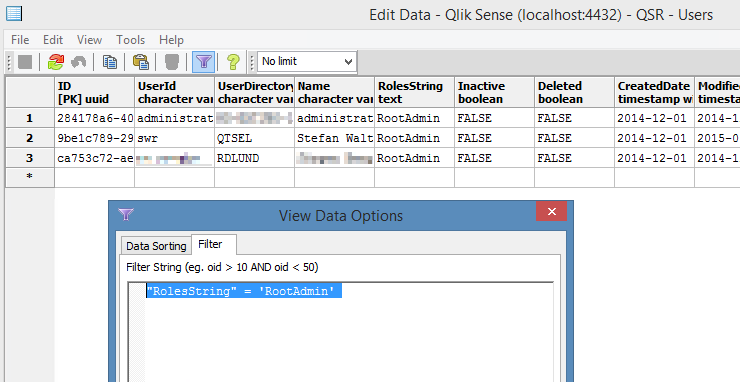Click into the filter string text box

[340, 332]
